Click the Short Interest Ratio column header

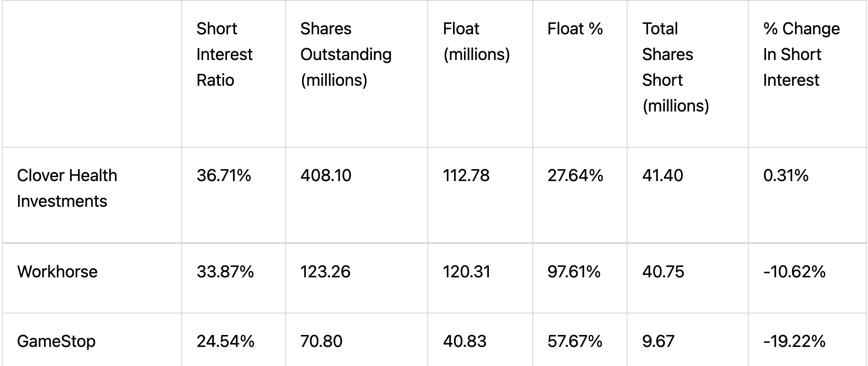[x=224, y=54]
